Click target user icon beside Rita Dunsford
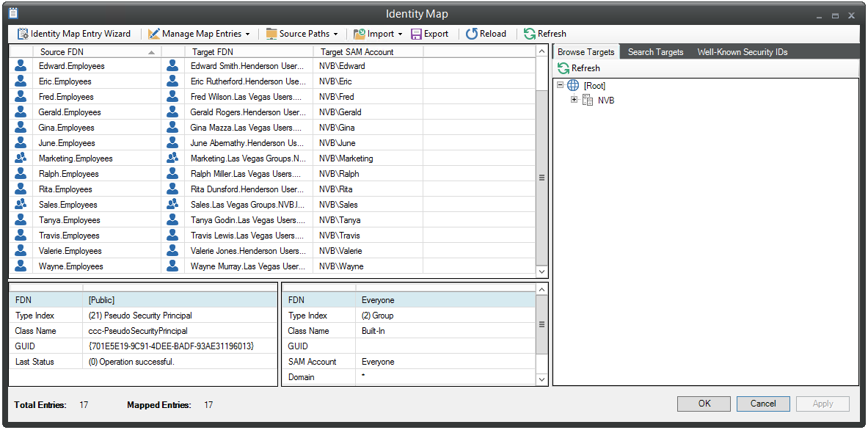 click(x=172, y=189)
